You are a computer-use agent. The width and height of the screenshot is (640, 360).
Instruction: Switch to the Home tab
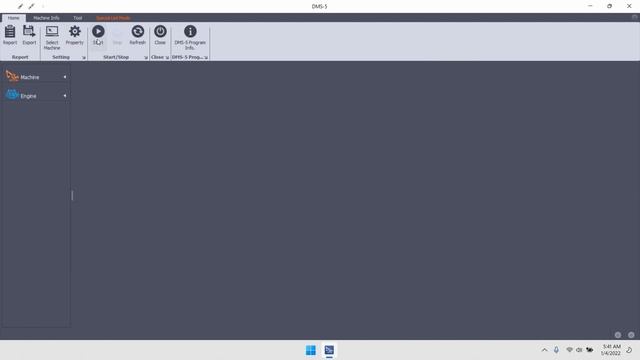(x=13, y=18)
